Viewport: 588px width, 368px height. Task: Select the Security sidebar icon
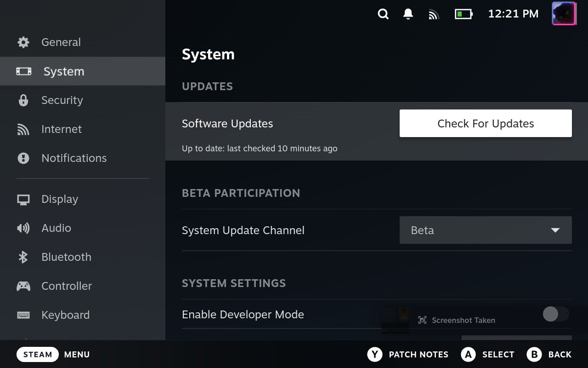23,100
